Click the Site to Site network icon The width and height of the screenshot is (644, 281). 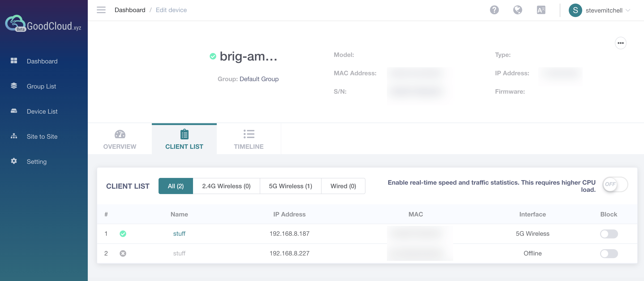14,136
